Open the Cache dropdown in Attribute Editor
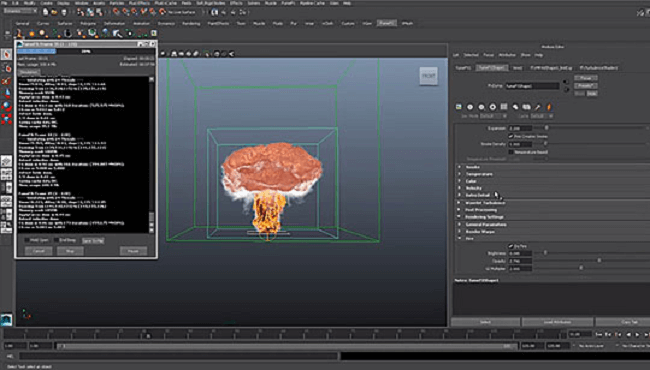The image size is (650, 370). click(541, 116)
